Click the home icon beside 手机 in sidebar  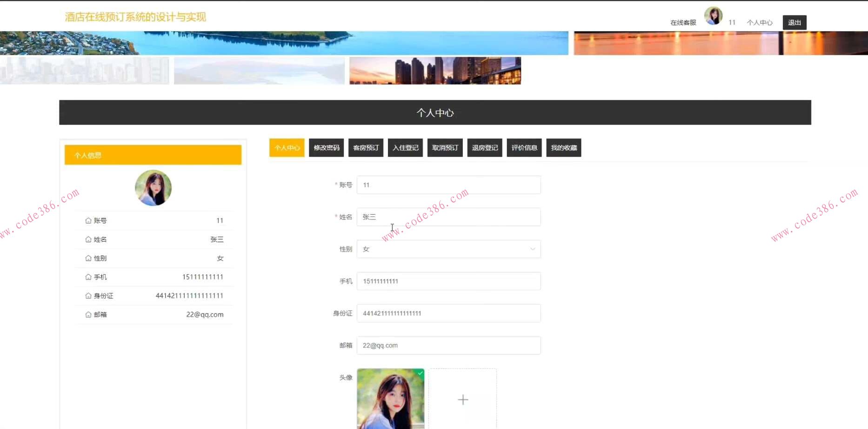tap(88, 277)
